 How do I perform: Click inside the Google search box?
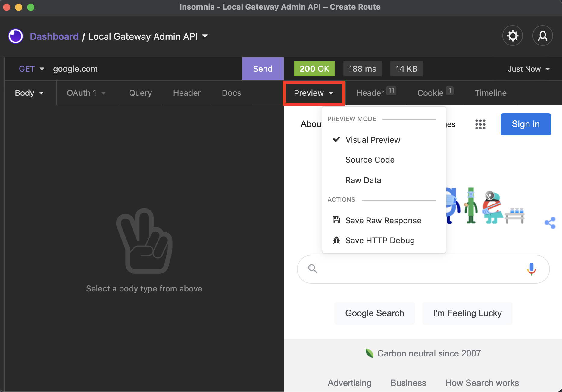(x=423, y=269)
